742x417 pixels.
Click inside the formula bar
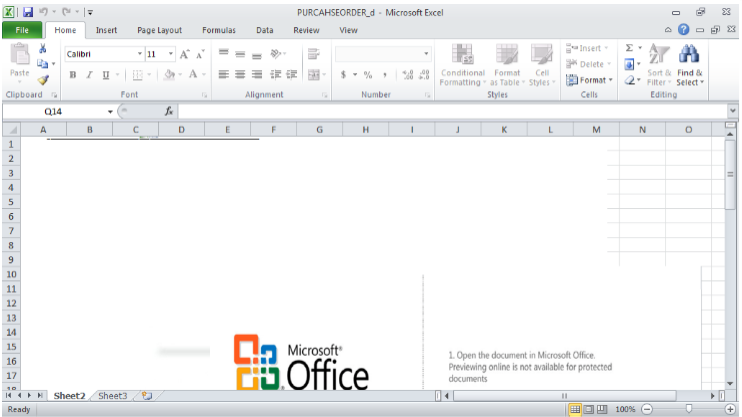[x=452, y=111]
